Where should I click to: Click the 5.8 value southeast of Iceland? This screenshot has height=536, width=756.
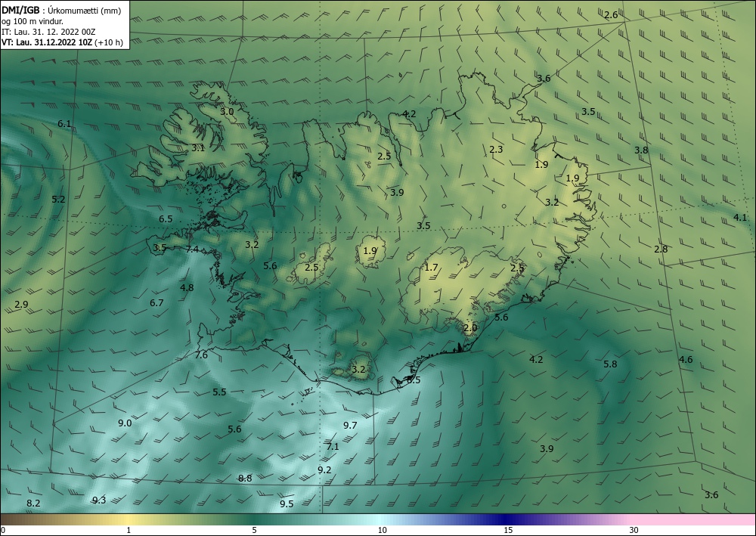click(610, 364)
